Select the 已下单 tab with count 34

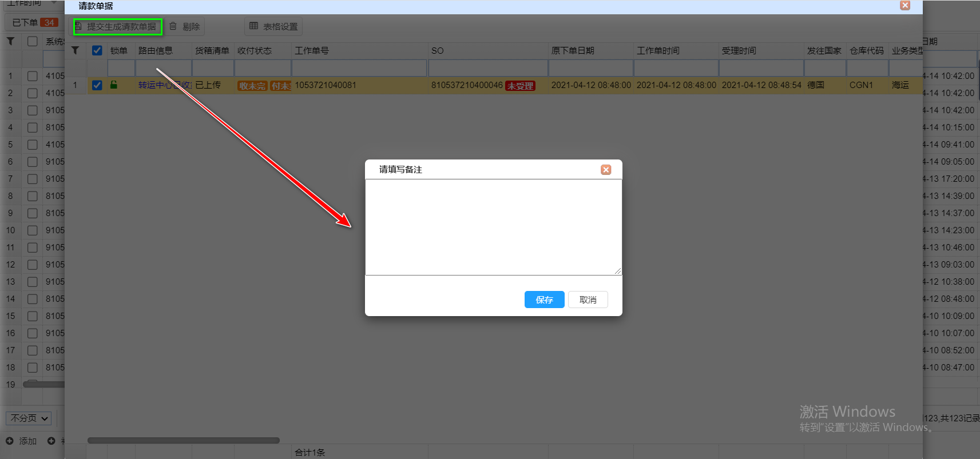click(34, 23)
